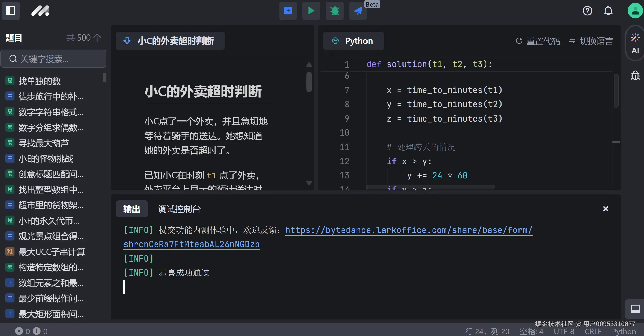Open the AI assistant panel
This screenshot has width=644, height=336.
pos(635,44)
